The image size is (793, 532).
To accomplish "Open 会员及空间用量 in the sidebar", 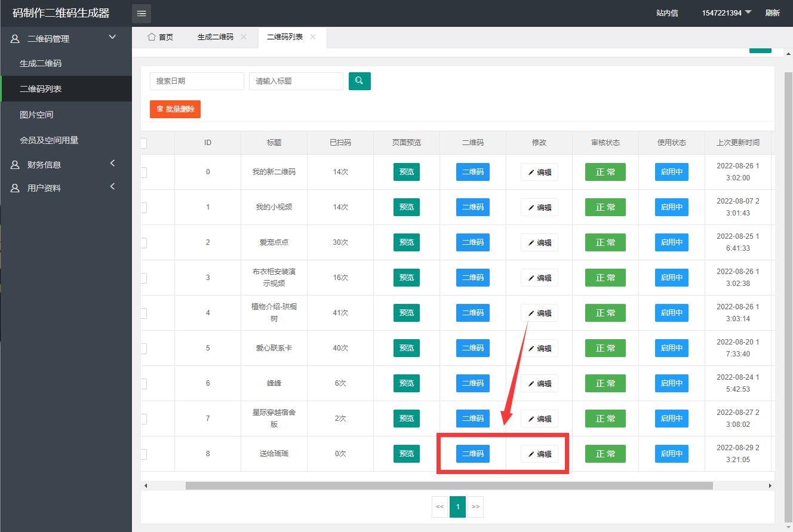I will click(x=66, y=140).
